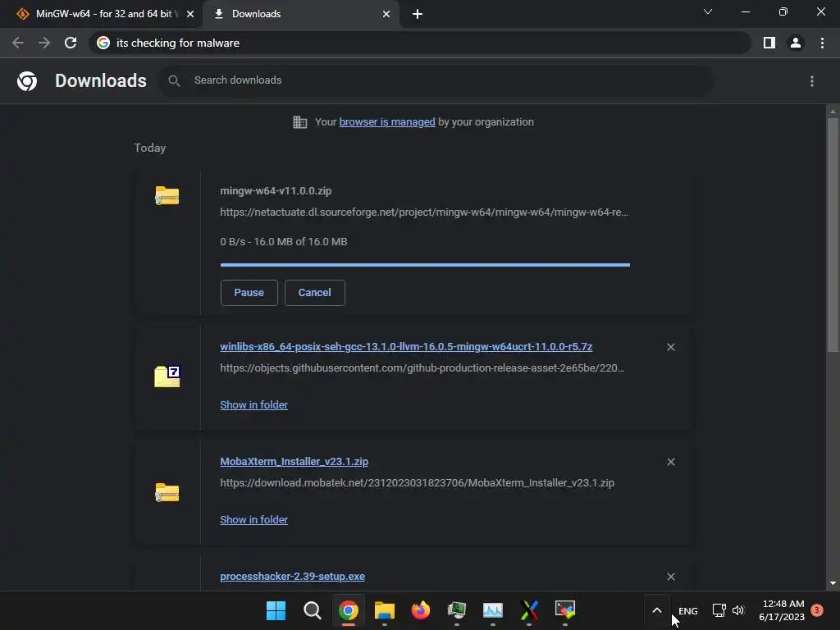The width and height of the screenshot is (840, 630).
Task: Click the organization building icon
Action: click(300, 122)
